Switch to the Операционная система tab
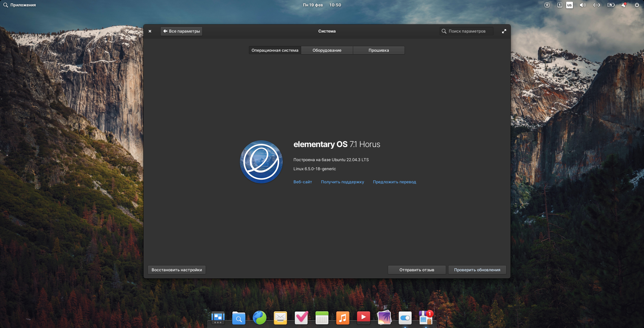The height and width of the screenshot is (328, 644). (275, 50)
